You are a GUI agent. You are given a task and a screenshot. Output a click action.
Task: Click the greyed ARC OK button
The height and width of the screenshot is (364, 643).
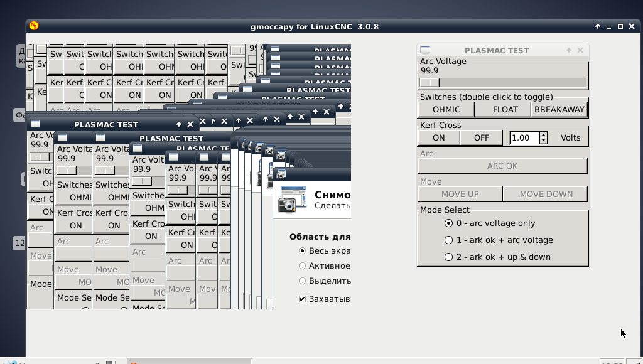pyautogui.click(x=503, y=166)
